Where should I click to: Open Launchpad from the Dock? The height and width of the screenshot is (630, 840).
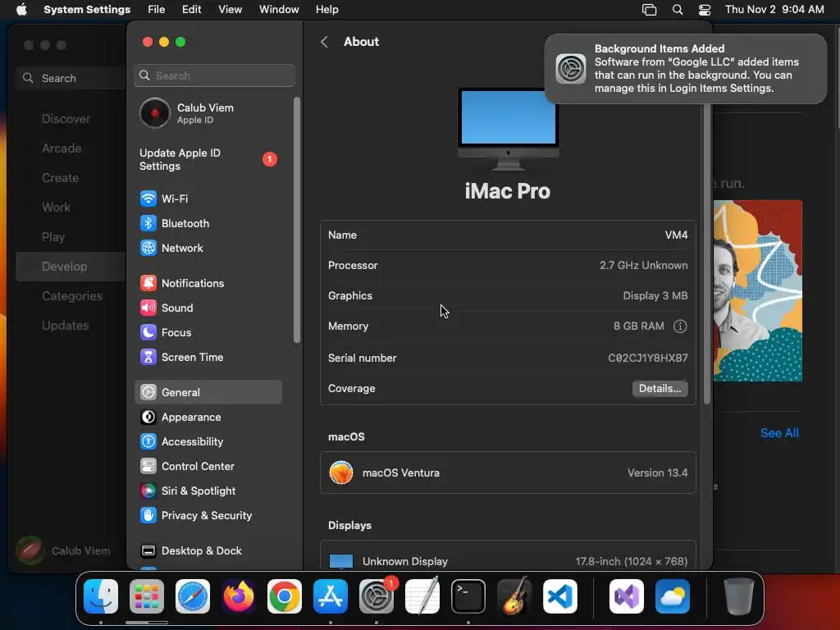click(147, 596)
